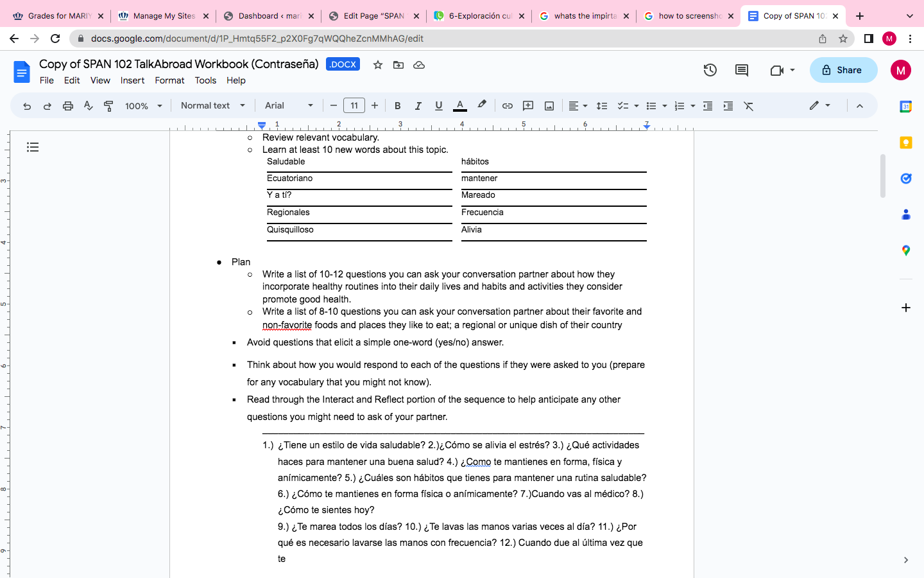Print the document with the printer icon
Viewport: 924px width, 578px height.
click(67, 106)
